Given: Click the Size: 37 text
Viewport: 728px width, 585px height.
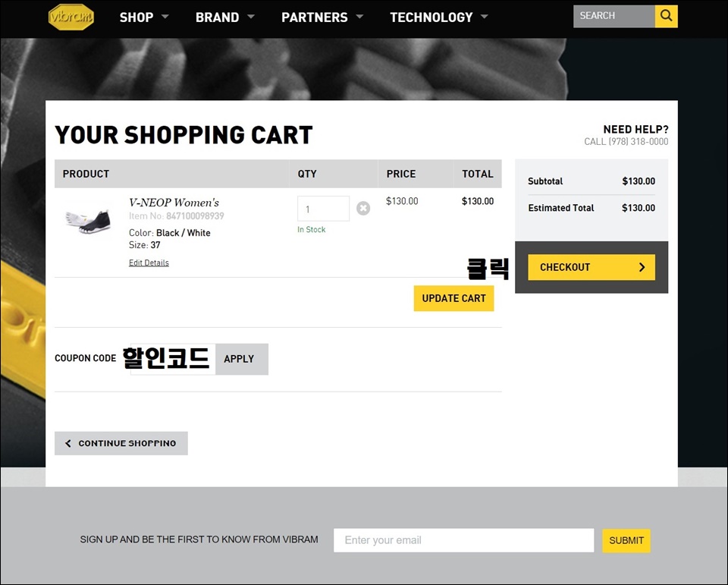Looking at the screenshot, I should tap(144, 245).
